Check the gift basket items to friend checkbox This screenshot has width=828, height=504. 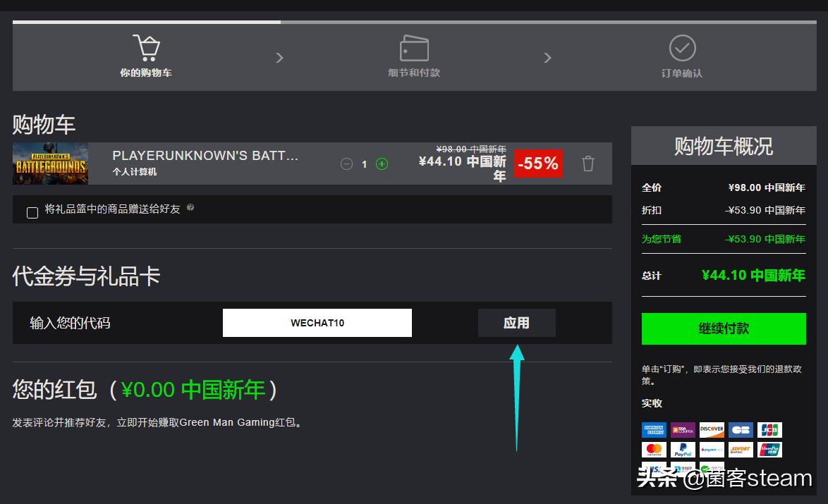(32, 213)
